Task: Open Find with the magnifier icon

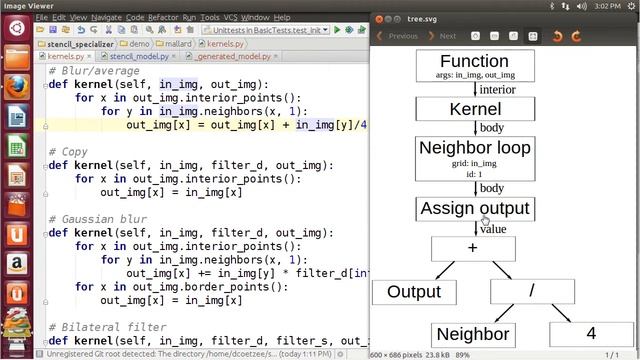Action: [x=149, y=30]
